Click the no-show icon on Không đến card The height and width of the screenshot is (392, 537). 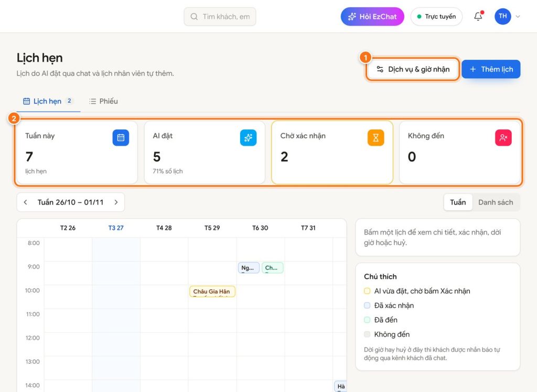[x=503, y=138]
